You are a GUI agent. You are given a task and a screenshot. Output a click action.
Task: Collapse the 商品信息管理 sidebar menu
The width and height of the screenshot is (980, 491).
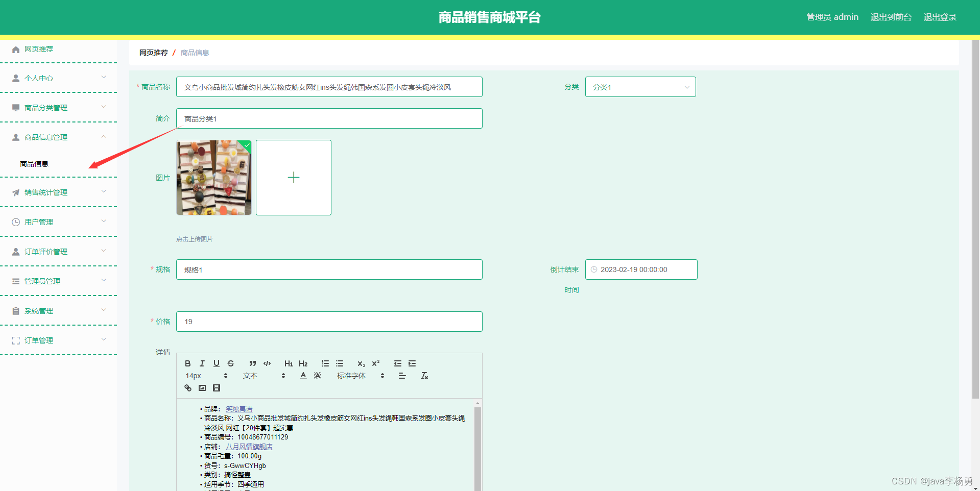(104, 137)
